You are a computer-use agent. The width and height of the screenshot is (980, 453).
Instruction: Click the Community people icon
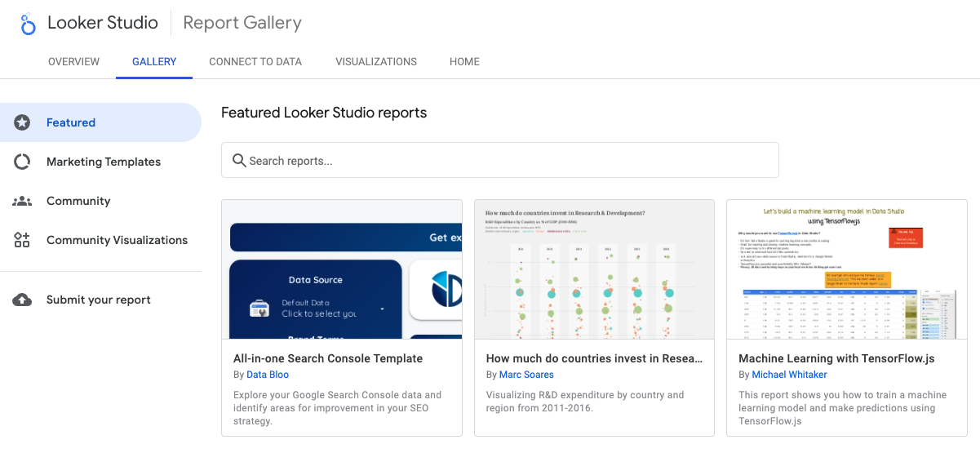coord(22,201)
